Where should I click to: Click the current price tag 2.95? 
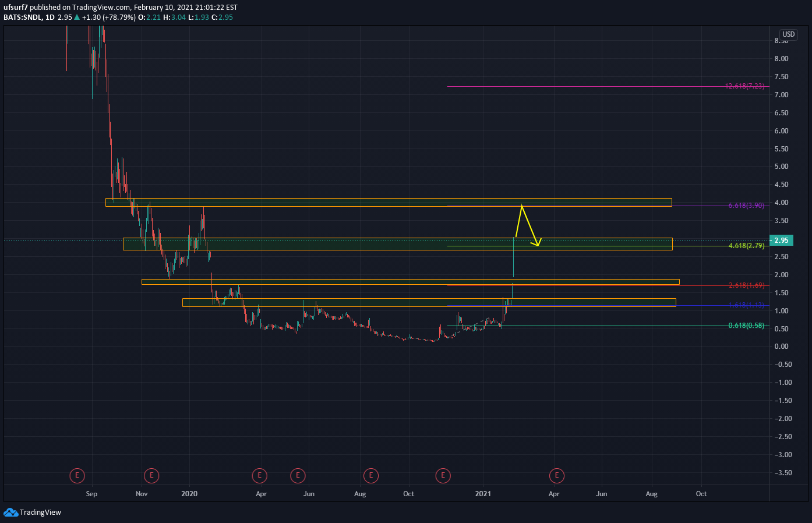tap(781, 240)
